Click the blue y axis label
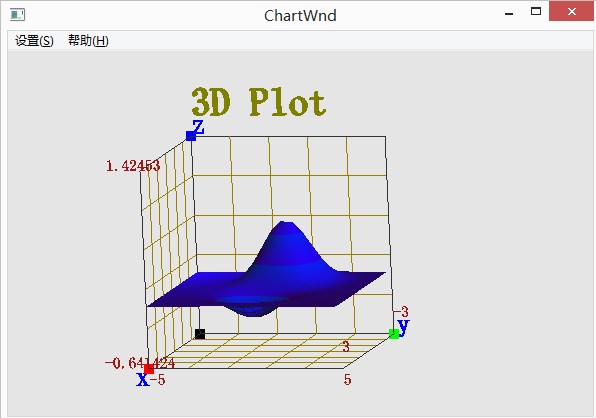This screenshot has width=596, height=418. coord(403,327)
